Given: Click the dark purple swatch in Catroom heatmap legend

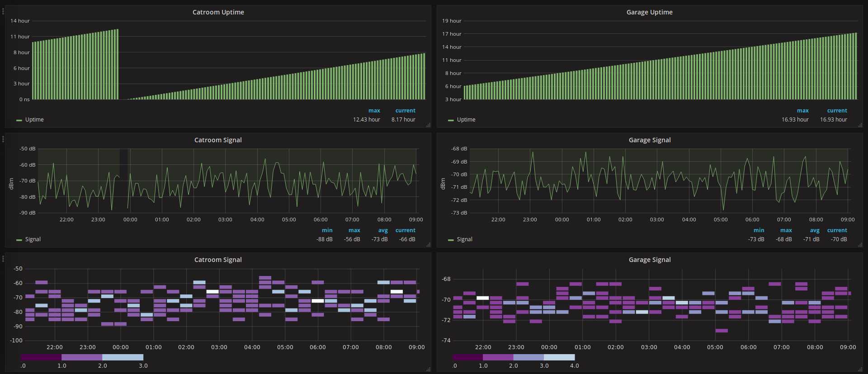Looking at the screenshot, I should (41, 357).
